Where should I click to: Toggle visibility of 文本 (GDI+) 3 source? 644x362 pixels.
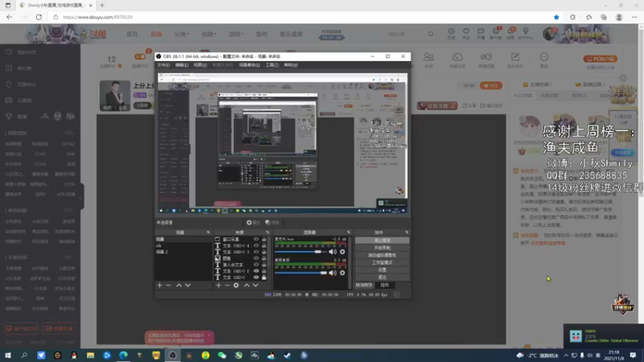click(256, 252)
